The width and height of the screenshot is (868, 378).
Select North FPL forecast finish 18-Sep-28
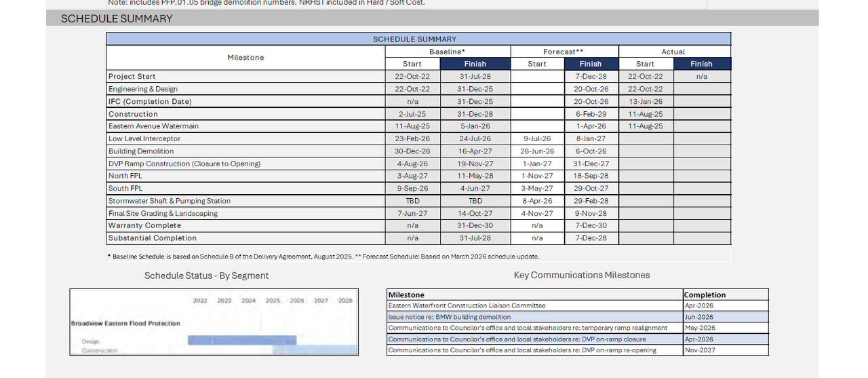(x=591, y=176)
